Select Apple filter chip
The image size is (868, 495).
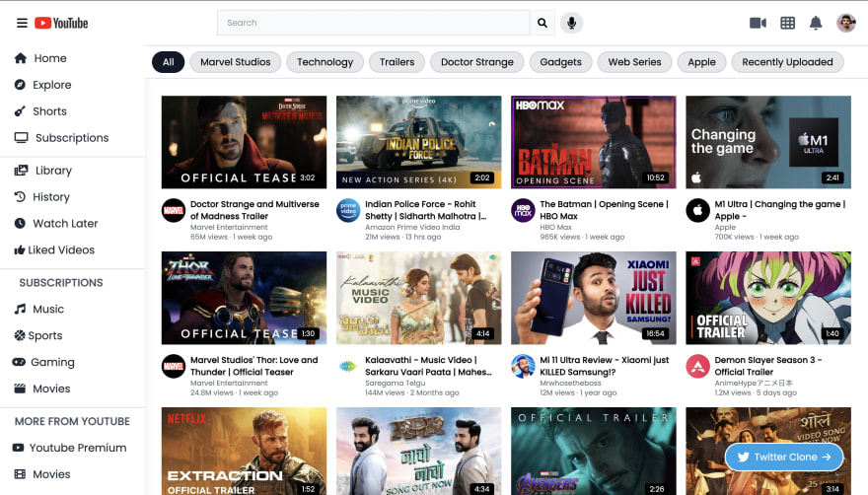[x=702, y=62]
